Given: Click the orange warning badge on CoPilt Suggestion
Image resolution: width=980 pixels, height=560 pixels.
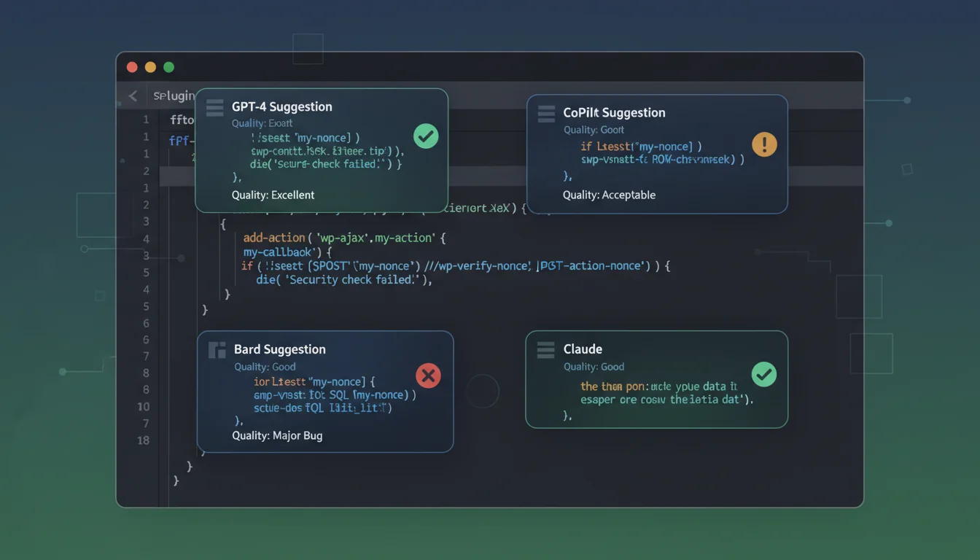Looking at the screenshot, I should click(x=764, y=144).
